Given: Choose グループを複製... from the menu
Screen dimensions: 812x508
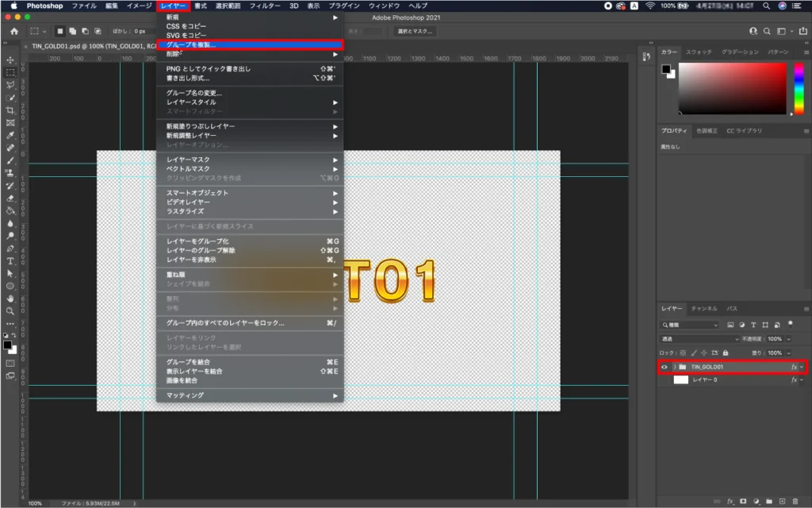Looking at the screenshot, I should [250, 44].
